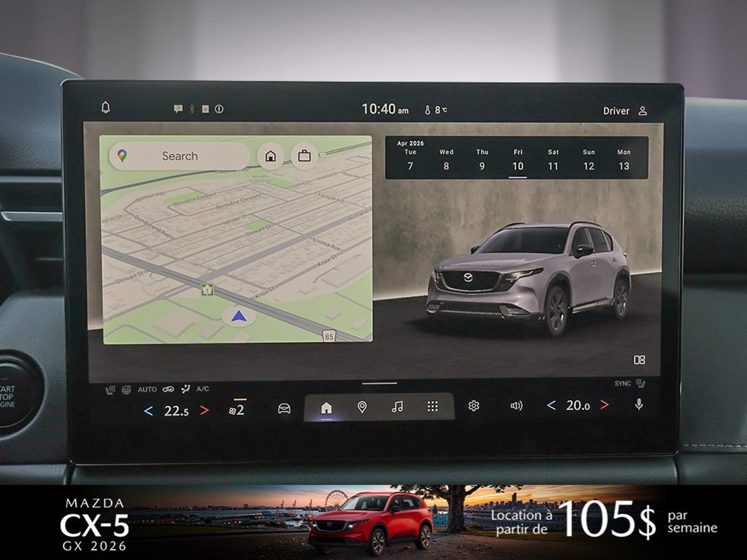Select Sun 12 in the calendar
Image resolution: width=747 pixels, height=560 pixels.
pos(589,160)
